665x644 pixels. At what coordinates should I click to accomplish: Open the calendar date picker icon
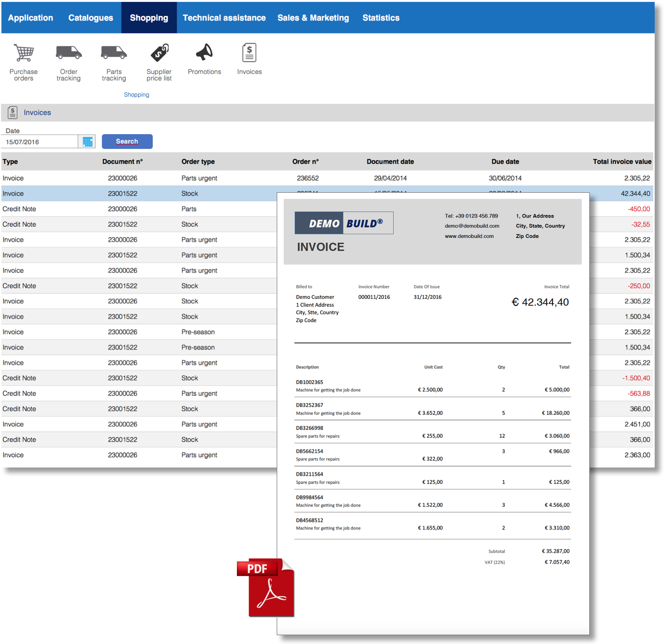point(87,142)
